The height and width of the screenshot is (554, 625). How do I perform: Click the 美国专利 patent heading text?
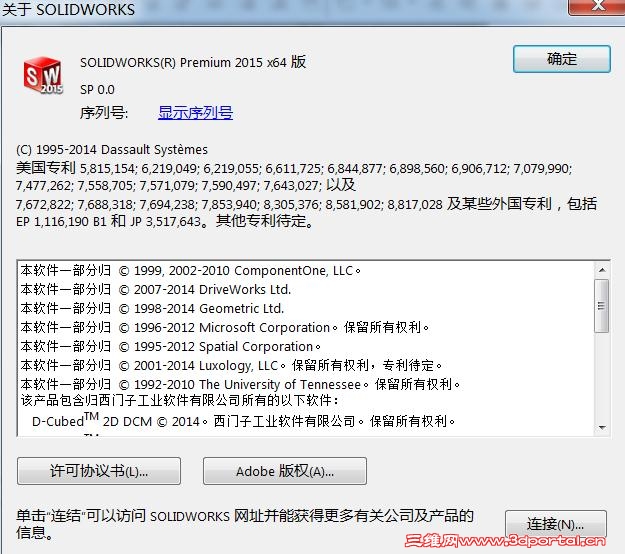coord(45,168)
